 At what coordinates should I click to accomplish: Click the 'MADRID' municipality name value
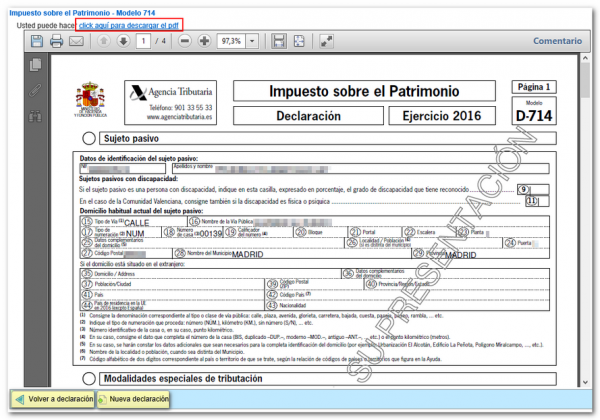[x=248, y=254]
